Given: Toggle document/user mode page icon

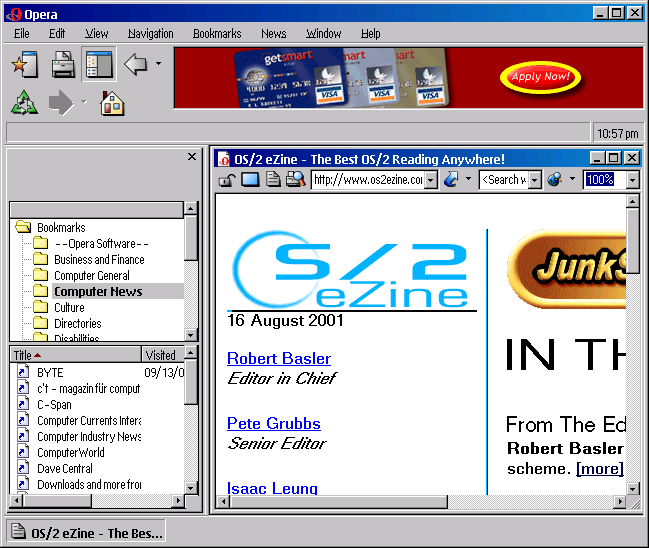Looking at the screenshot, I should point(273,180).
